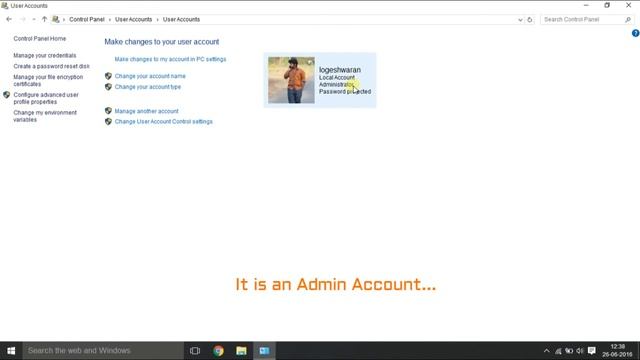Click shield icon beside Manage another account
The height and width of the screenshot is (360, 640).
tap(108, 111)
